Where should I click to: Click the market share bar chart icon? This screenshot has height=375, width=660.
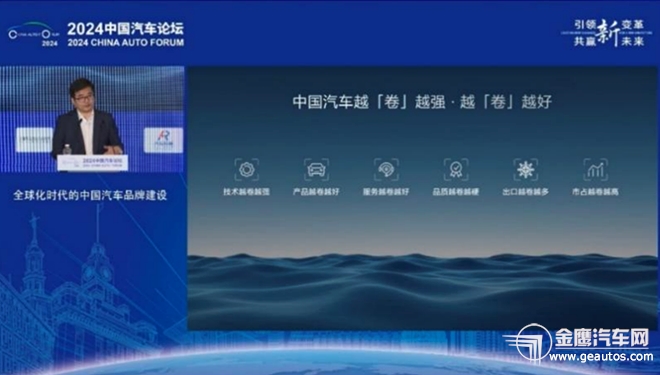point(596,170)
